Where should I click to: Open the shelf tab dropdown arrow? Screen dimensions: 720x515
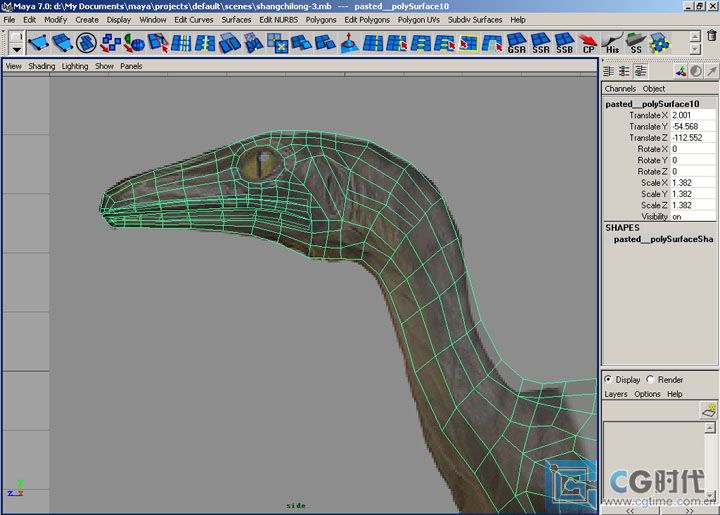tap(17, 50)
